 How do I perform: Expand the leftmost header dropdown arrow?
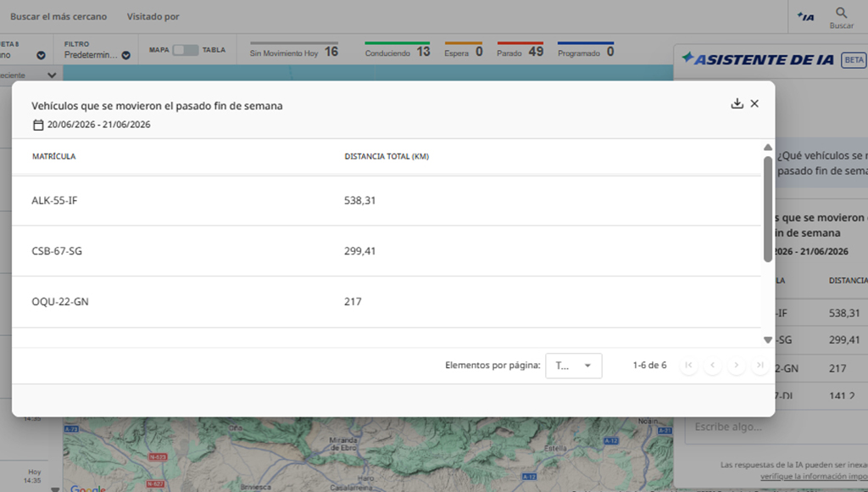pyautogui.click(x=41, y=55)
